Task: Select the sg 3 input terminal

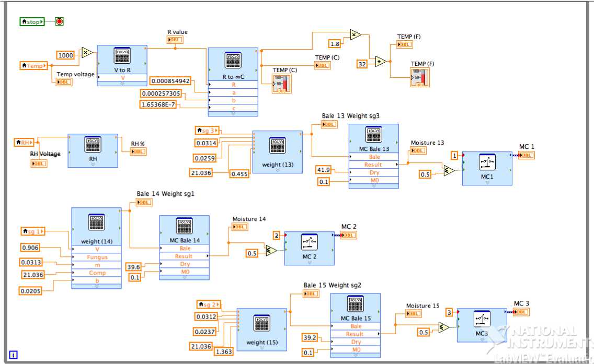Action: (x=208, y=130)
